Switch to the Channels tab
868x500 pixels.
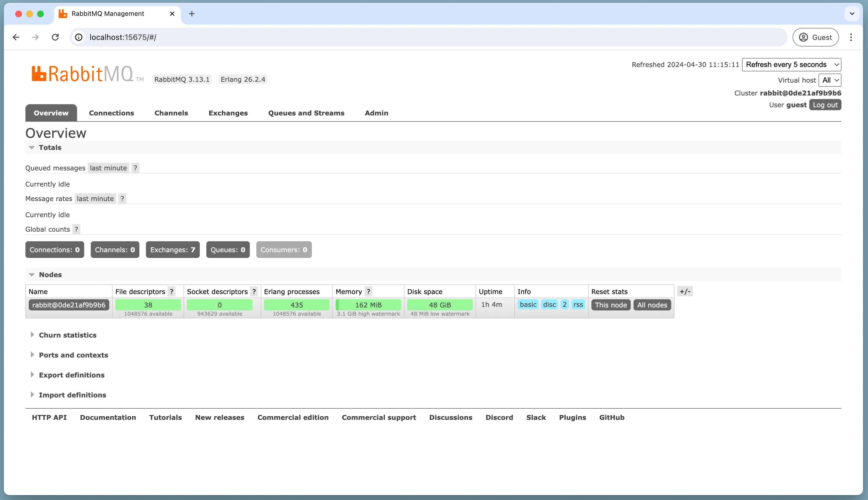171,113
